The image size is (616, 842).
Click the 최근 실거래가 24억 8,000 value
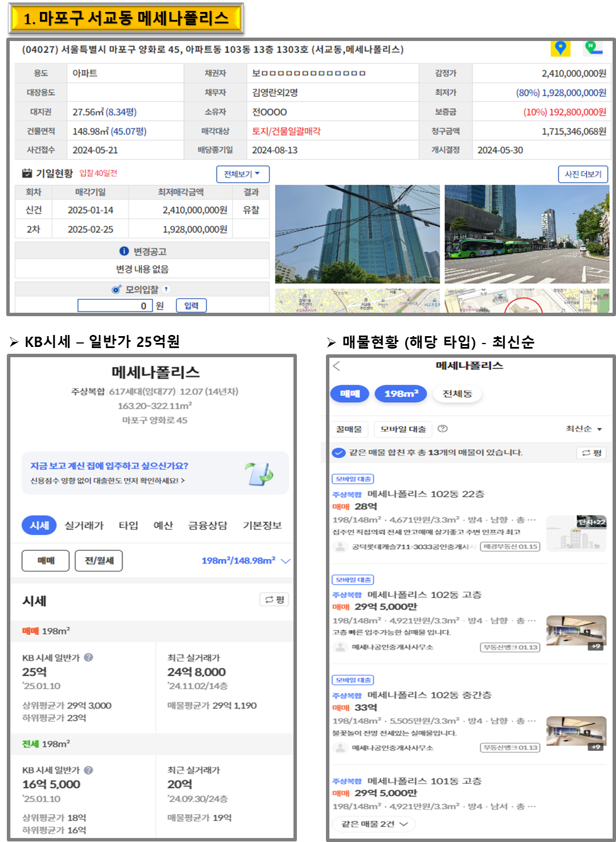click(x=197, y=672)
